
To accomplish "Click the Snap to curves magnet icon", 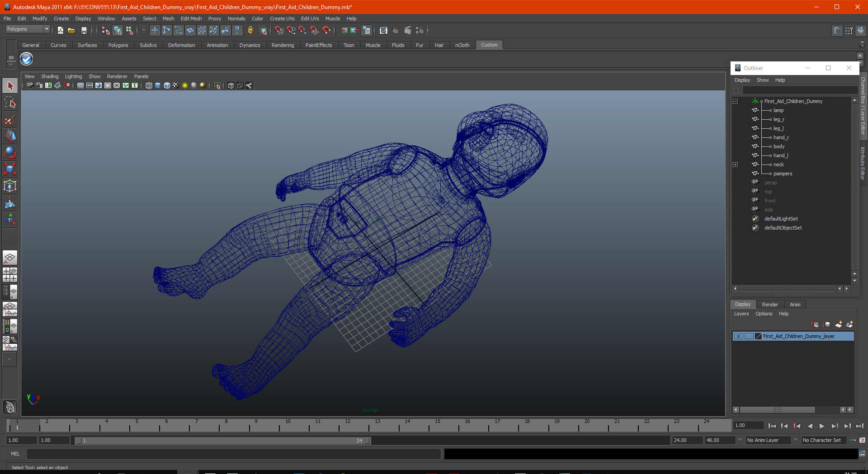I will (291, 30).
